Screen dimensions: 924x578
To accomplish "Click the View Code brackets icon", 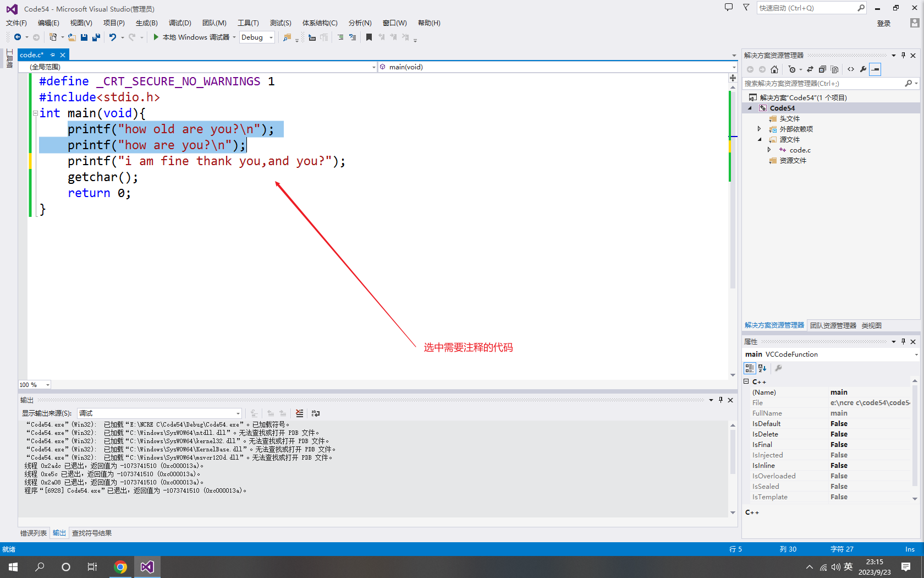I will [x=851, y=69].
